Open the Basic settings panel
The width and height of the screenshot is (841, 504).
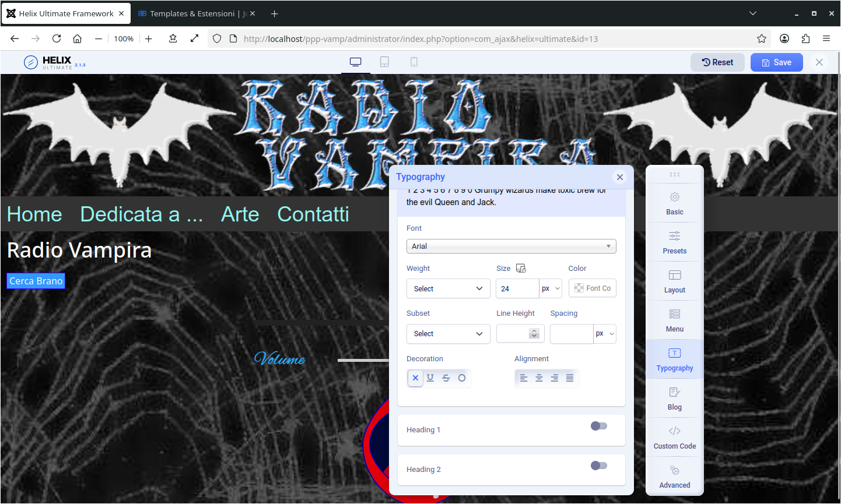pos(675,203)
